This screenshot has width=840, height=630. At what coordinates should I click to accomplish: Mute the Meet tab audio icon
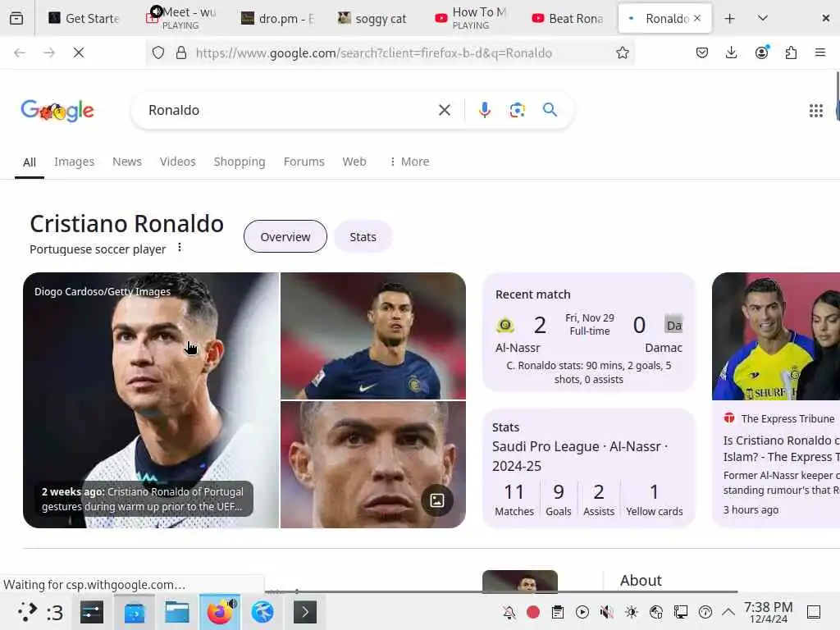point(156,11)
